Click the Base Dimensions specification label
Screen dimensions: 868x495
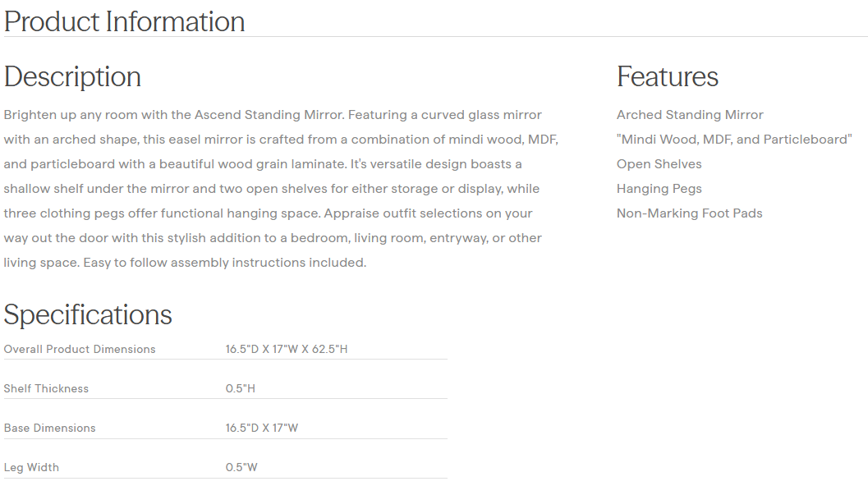49,428
